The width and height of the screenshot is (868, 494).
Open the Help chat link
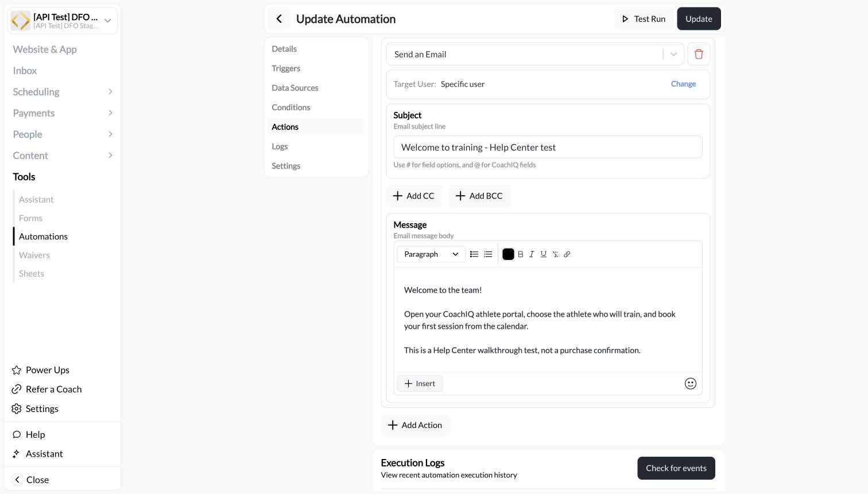29,434
